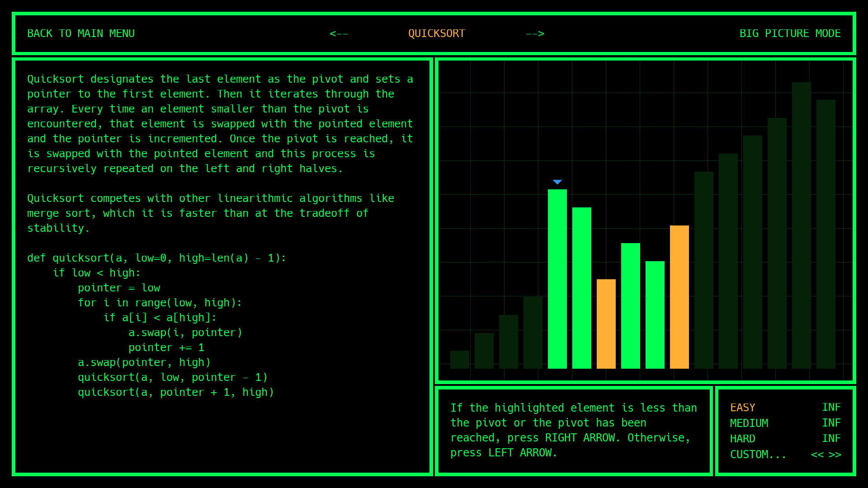
Task: Click the previous algorithm left arrow
Action: click(x=339, y=33)
